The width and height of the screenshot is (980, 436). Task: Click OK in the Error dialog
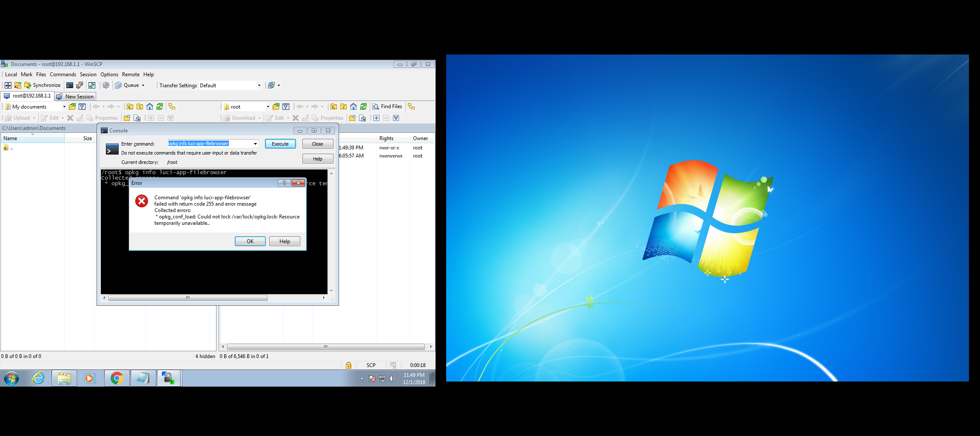click(x=250, y=241)
